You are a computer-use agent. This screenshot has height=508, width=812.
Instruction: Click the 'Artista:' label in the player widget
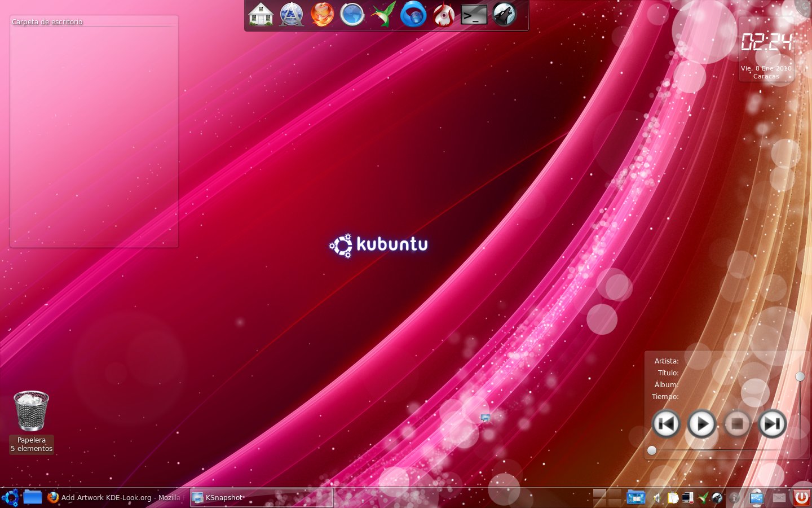pos(667,361)
